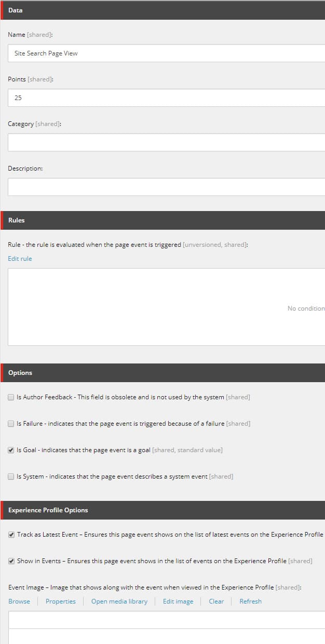Focus the Category input field

(166, 143)
